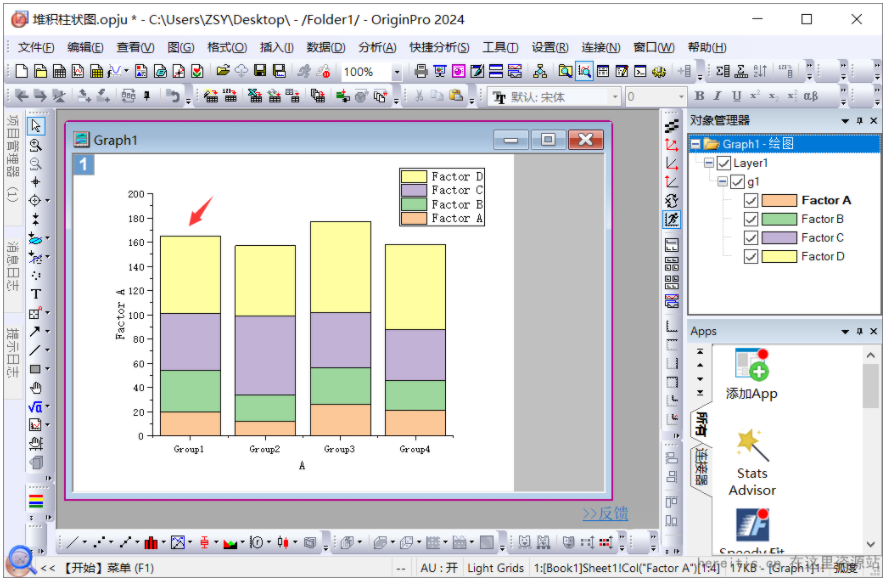Save the project with the floppy disk icon
Image resolution: width=886 pixels, height=581 pixels.
click(260, 71)
